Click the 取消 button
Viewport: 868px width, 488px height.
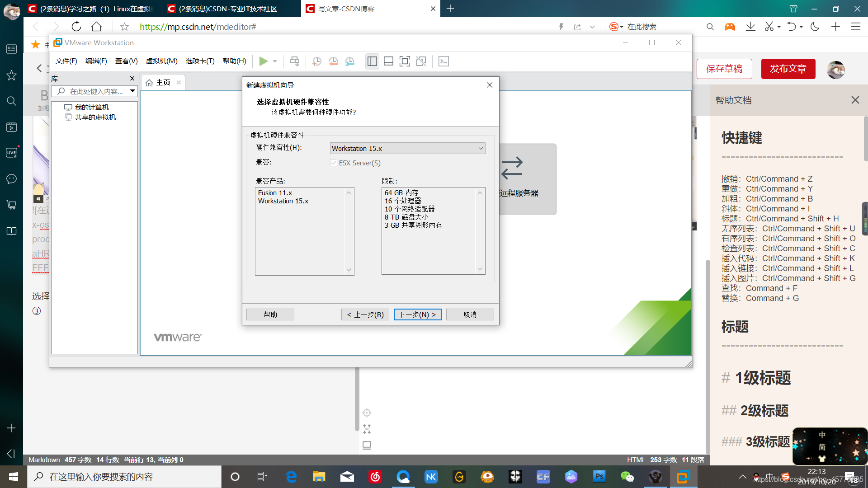(x=470, y=314)
